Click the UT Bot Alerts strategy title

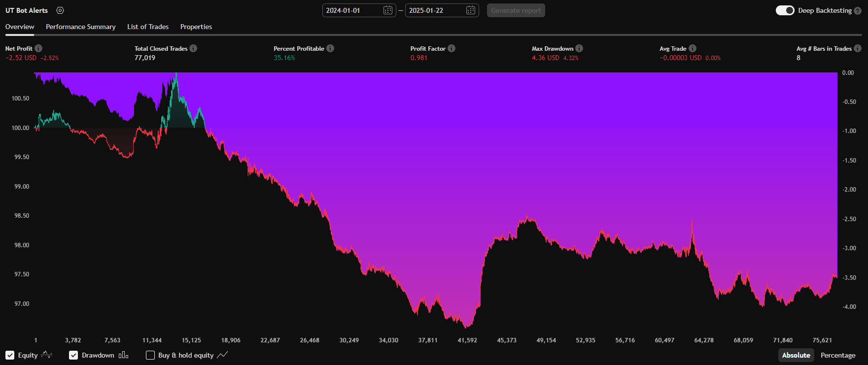coord(27,10)
